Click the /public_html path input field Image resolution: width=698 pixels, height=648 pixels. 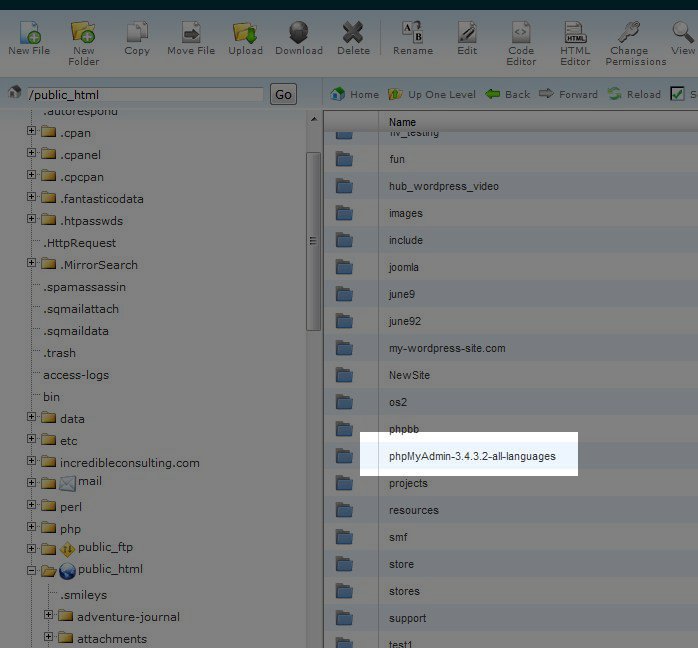click(145, 95)
